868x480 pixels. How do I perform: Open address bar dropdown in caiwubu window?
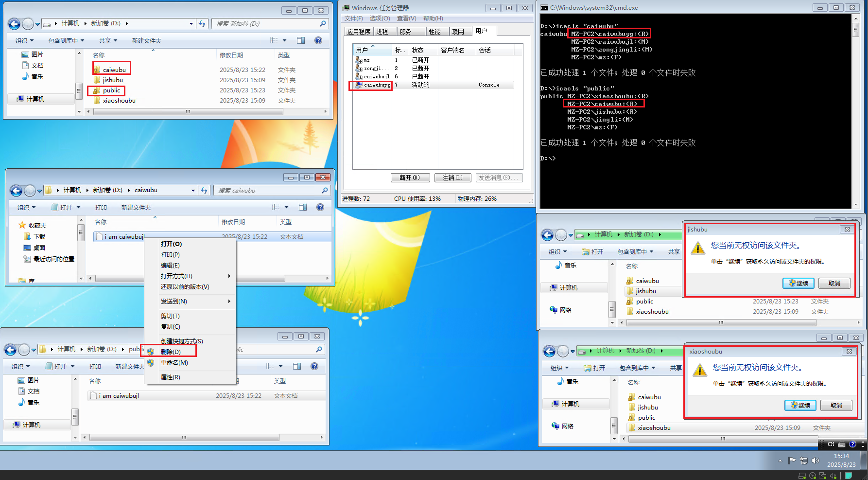click(x=193, y=191)
